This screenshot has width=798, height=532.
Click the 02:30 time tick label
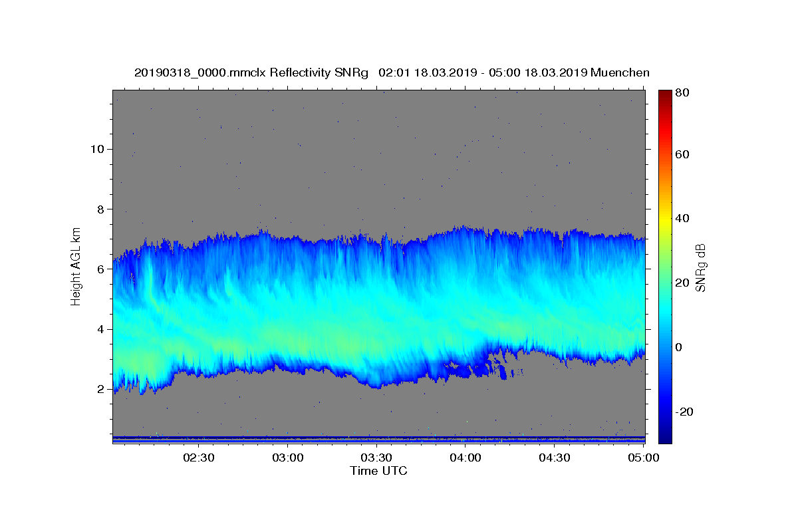click(x=199, y=458)
